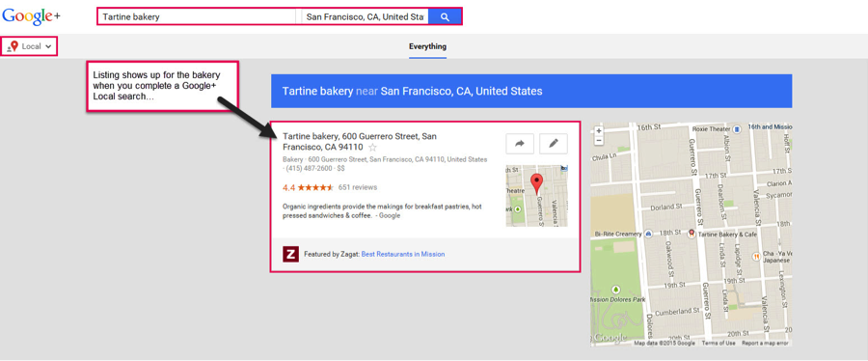Click the Terms of Use map link

(719, 344)
